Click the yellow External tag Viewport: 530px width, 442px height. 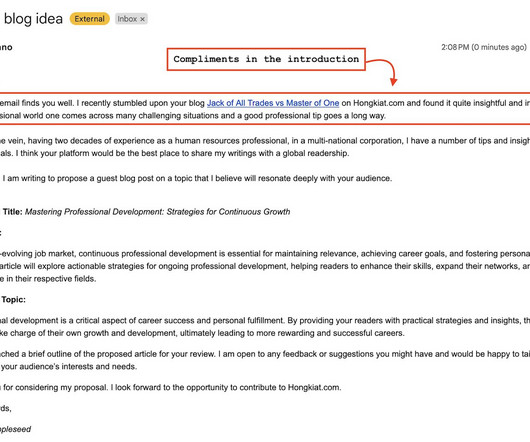tap(90, 19)
